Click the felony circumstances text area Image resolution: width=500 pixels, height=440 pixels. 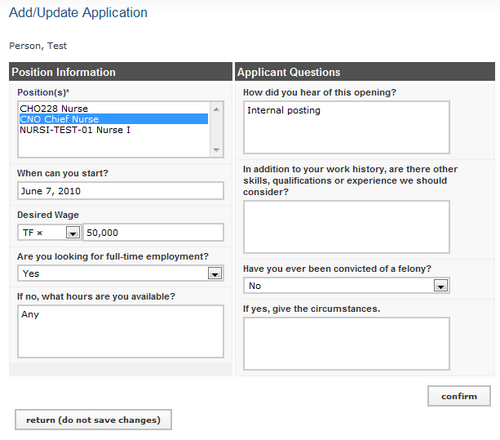[346, 344]
